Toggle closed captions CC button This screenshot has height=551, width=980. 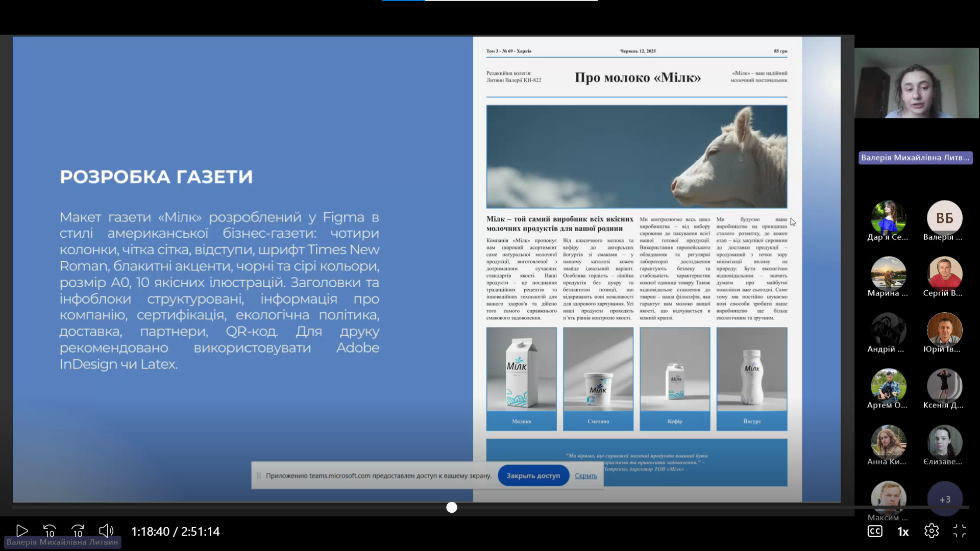[875, 531]
